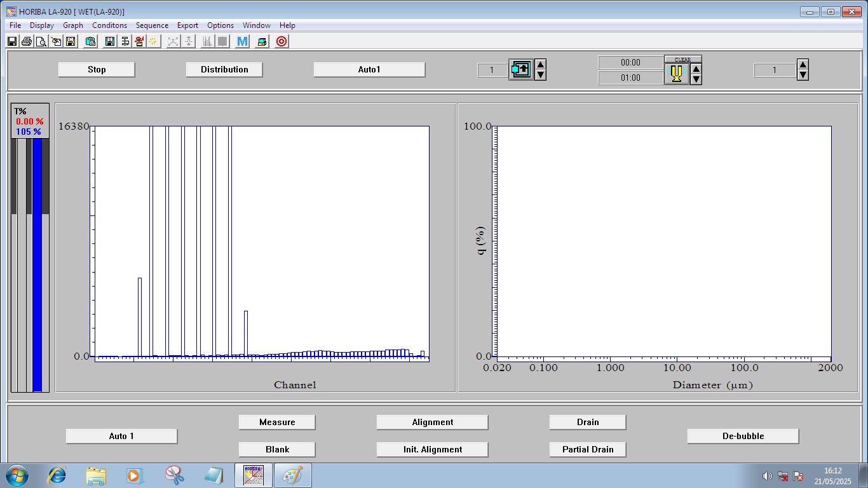Click the export icon with red arrow
868x488 pixels.
click(x=140, y=41)
